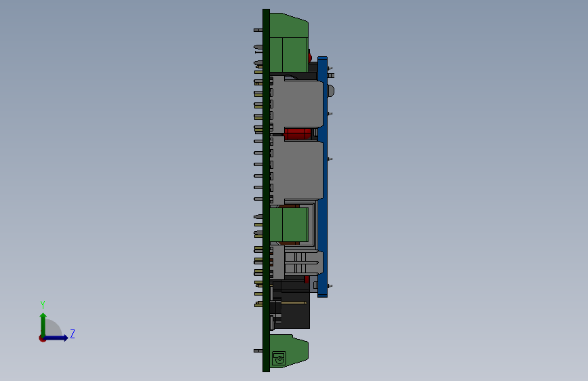The height and width of the screenshot is (381, 588).
Task: Pick the top green terminal block
Action: click(289, 43)
